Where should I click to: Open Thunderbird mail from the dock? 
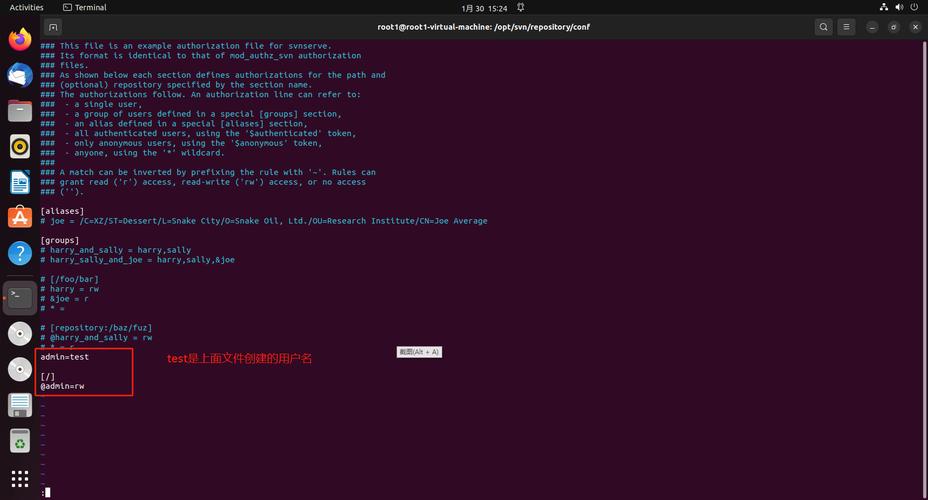[x=20, y=75]
